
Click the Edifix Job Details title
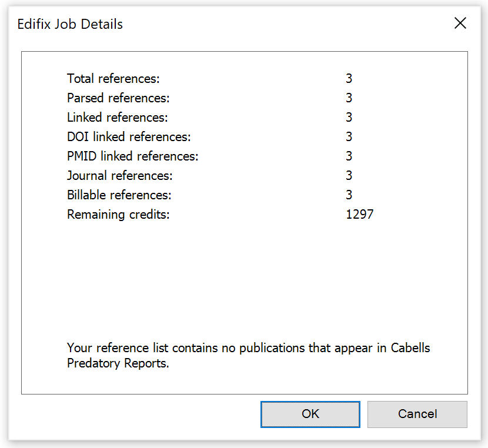pyautogui.click(x=69, y=24)
